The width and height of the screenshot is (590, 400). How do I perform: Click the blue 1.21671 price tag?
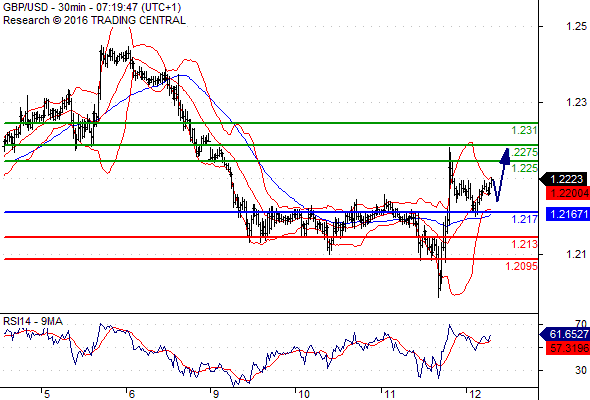(567, 214)
